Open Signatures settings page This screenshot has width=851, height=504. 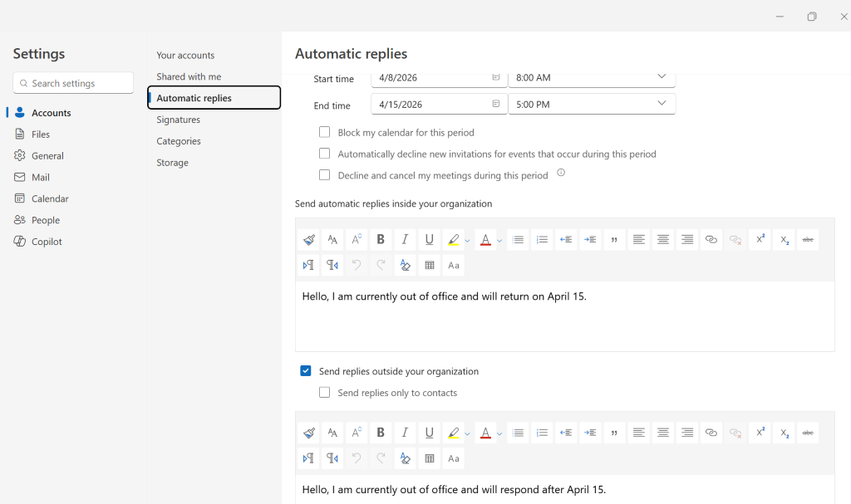click(179, 120)
